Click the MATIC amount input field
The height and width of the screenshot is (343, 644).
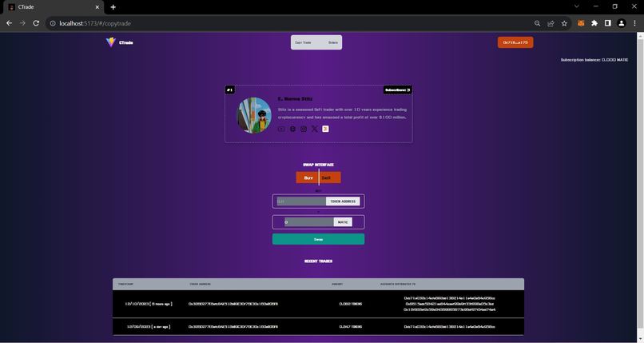309,222
